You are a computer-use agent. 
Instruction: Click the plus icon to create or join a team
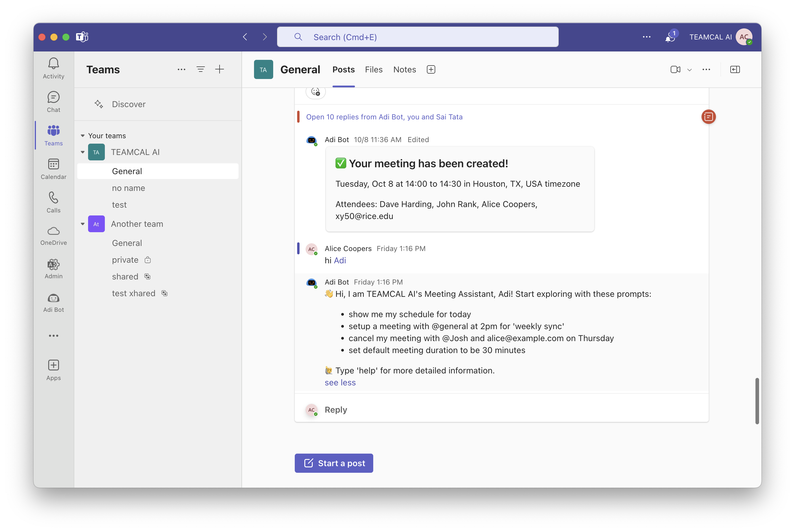(x=219, y=69)
